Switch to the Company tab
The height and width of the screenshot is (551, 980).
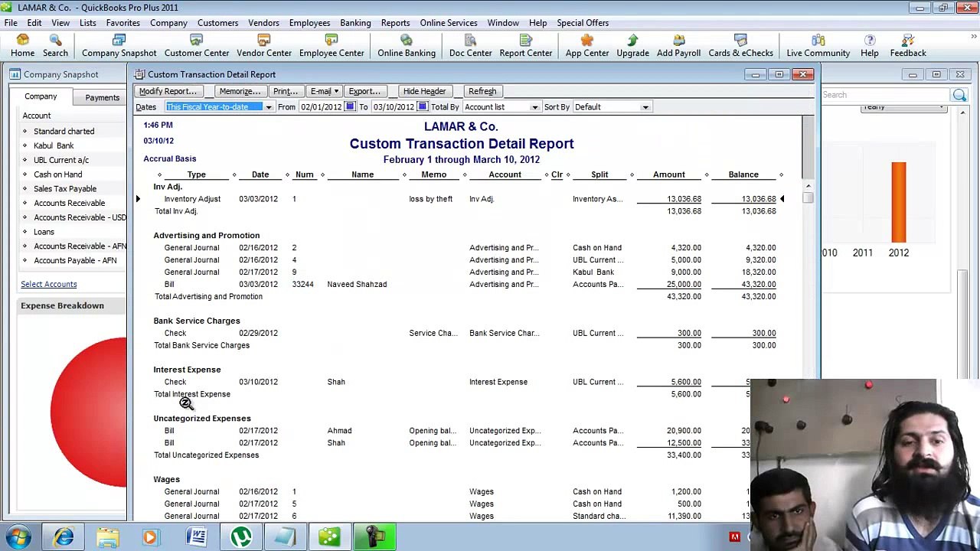(x=41, y=96)
